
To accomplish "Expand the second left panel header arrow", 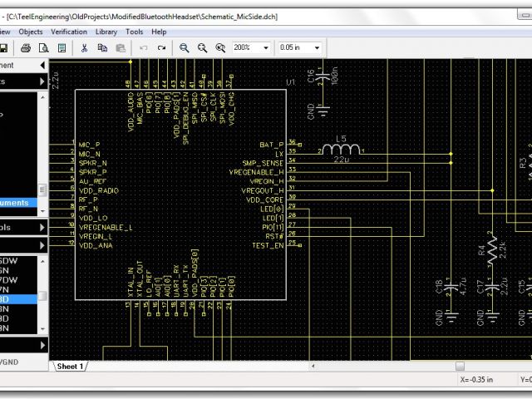I will 42,81.
